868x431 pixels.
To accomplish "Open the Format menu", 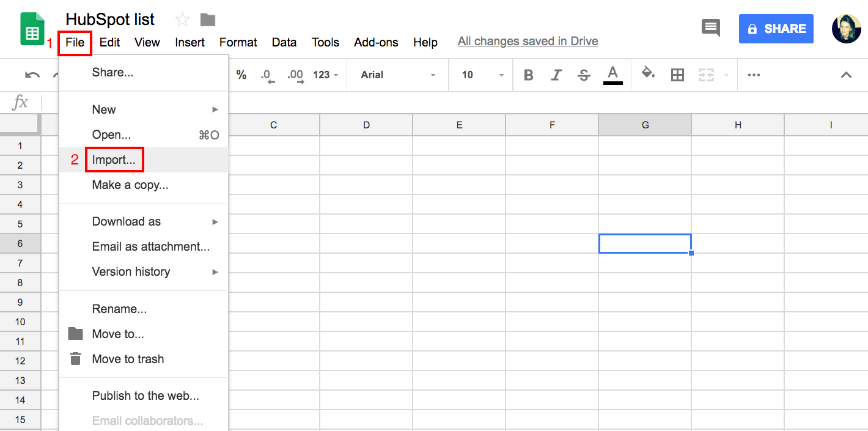I will tap(238, 43).
